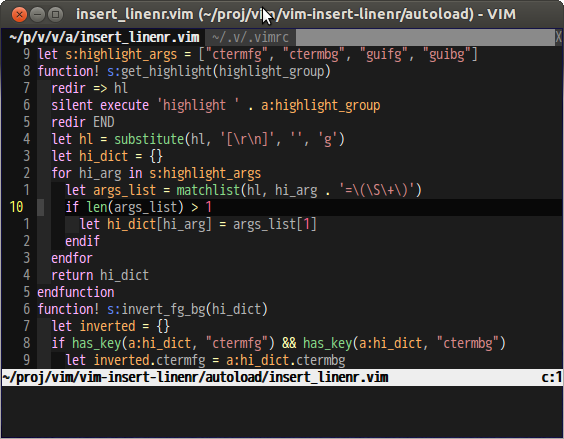564x439 pixels.
Task: Click 'if len(args_list) > 1' line
Action: tap(138, 207)
